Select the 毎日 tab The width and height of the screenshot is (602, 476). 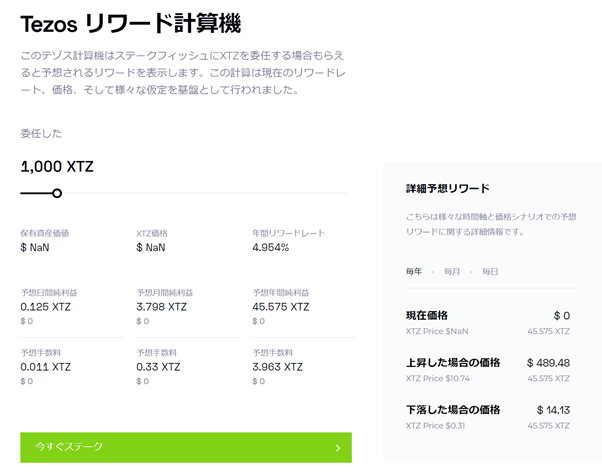click(490, 271)
